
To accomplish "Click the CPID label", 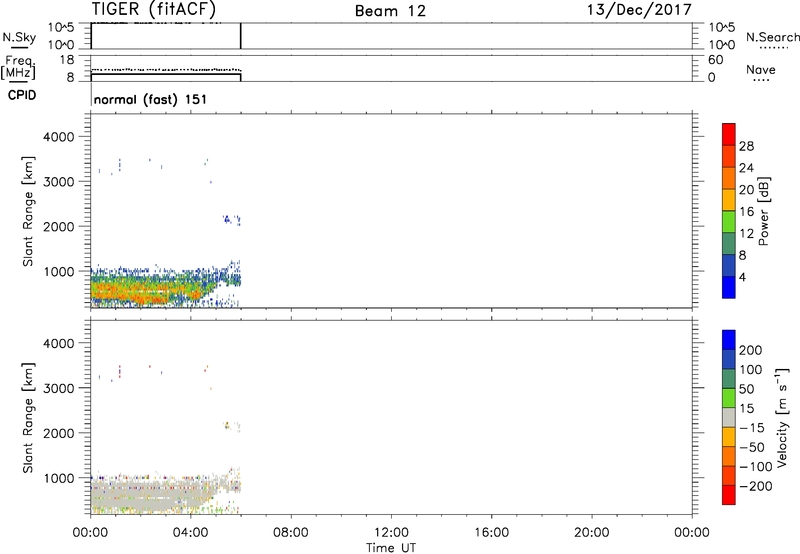I will click(x=22, y=95).
